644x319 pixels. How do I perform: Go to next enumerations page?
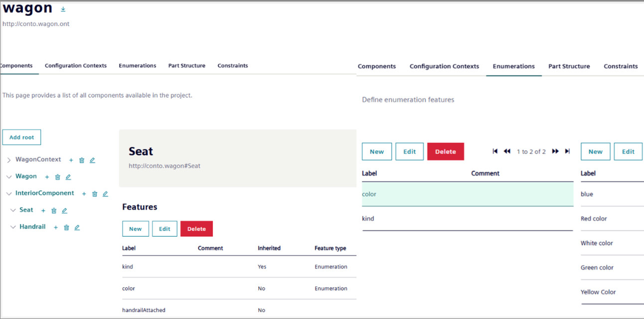pyautogui.click(x=555, y=151)
